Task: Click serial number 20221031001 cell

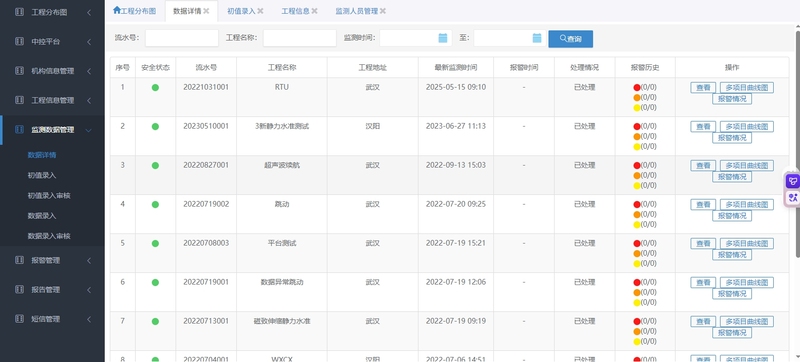Action: tap(206, 87)
